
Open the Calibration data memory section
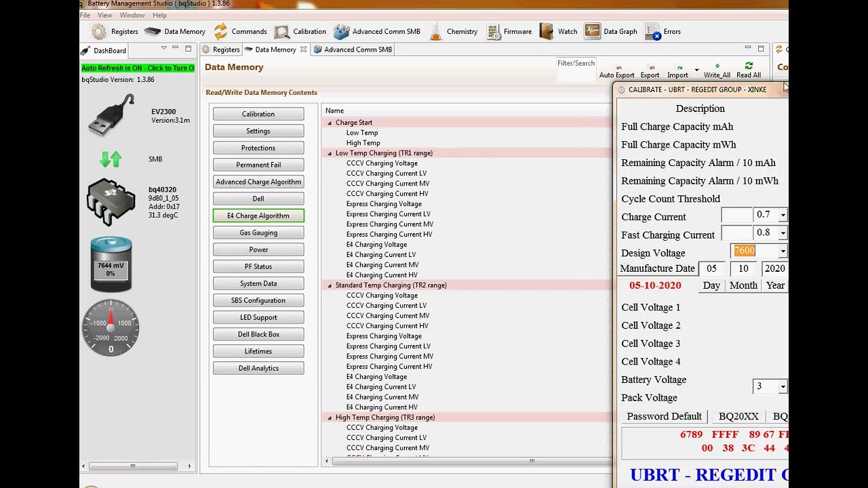click(258, 114)
